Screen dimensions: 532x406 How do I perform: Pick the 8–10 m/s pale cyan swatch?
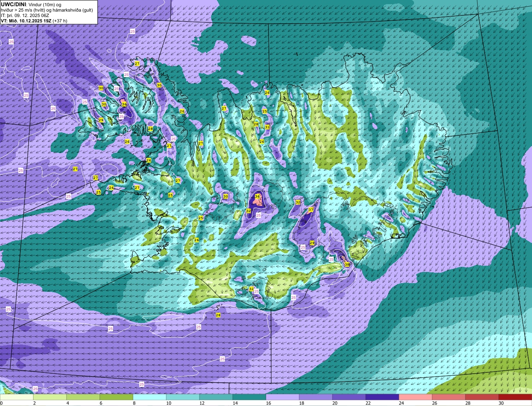tap(150, 397)
